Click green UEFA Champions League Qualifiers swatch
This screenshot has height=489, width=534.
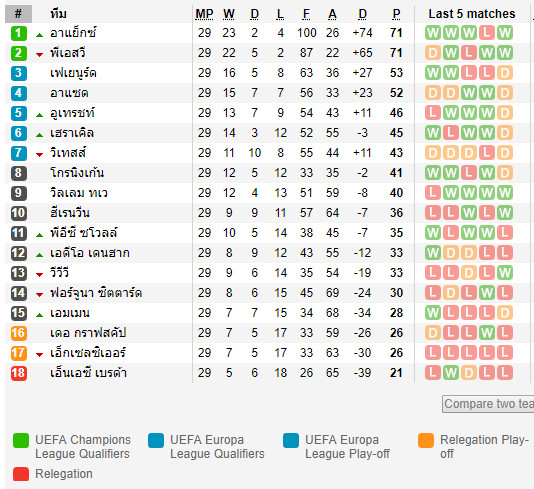(21, 440)
